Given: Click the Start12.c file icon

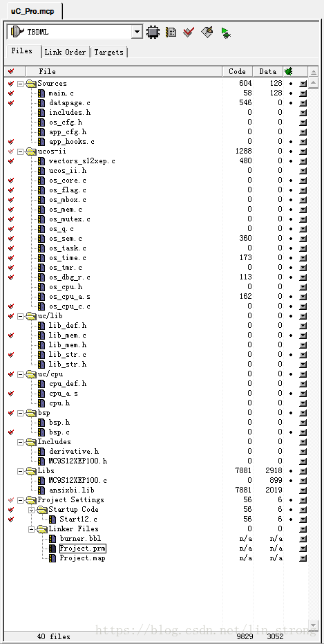Looking at the screenshot, I should (53, 519).
